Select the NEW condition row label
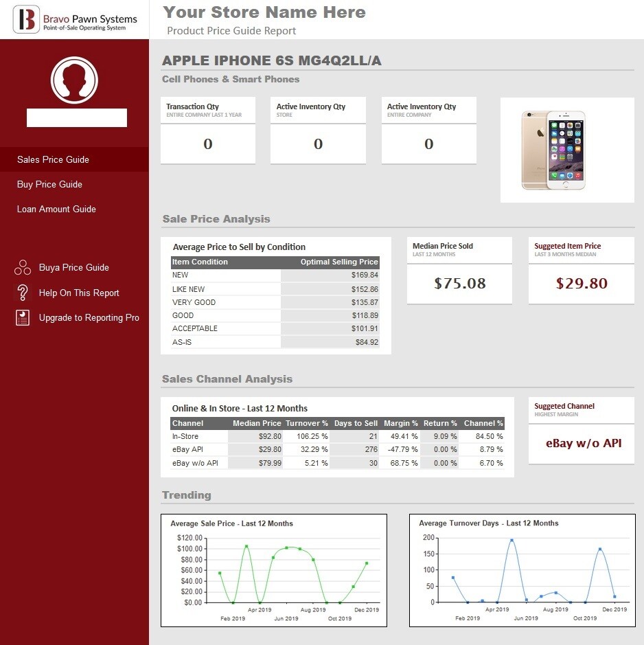The height and width of the screenshot is (645, 644). pos(180,275)
